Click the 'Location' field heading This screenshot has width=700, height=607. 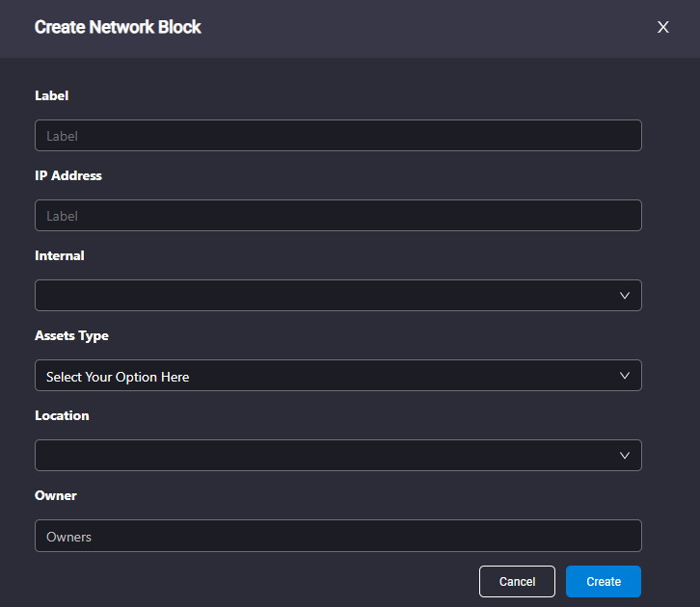click(x=62, y=415)
